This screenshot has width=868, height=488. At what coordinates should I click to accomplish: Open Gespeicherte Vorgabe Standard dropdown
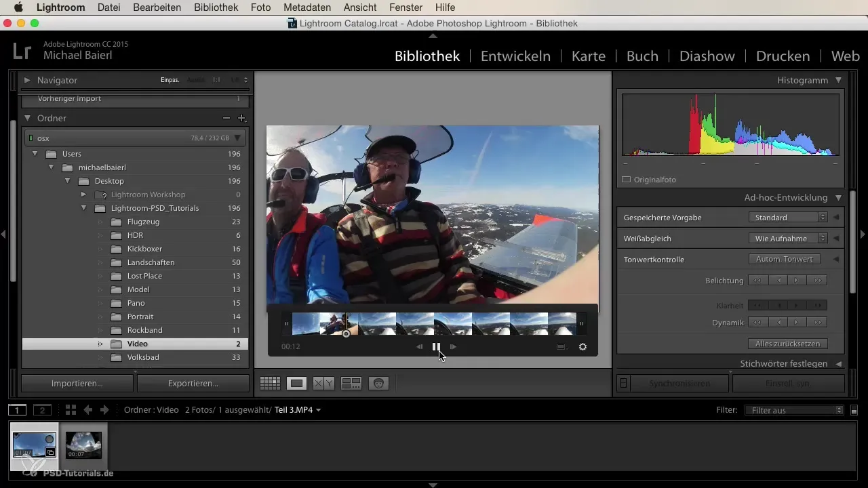tap(788, 218)
